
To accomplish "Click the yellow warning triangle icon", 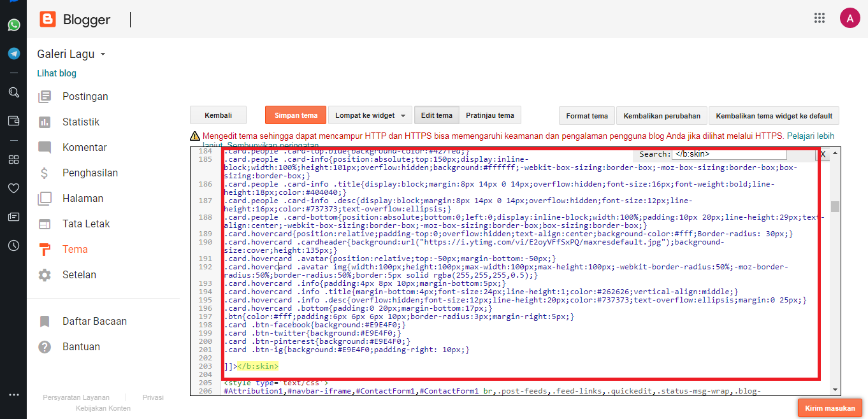I will pos(194,136).
